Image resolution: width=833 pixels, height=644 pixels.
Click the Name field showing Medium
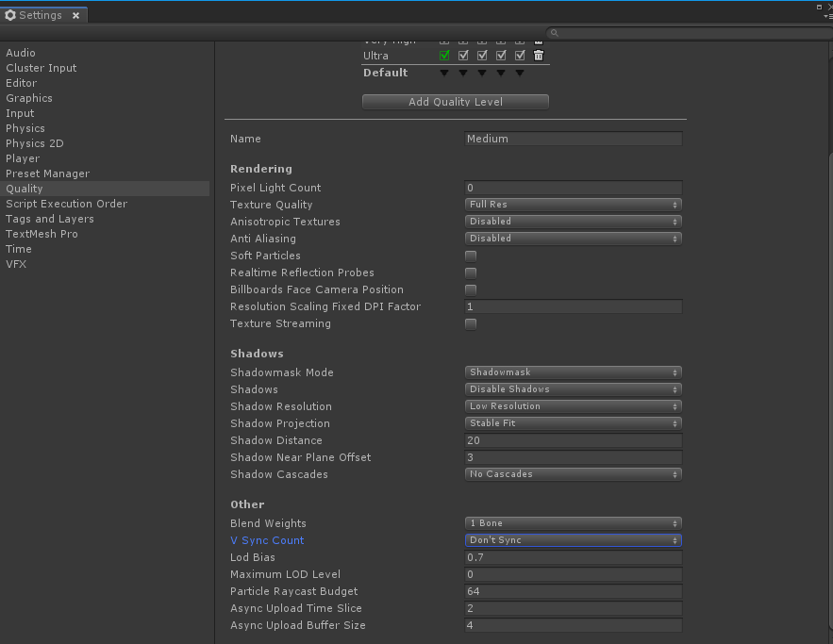[574, 139]
